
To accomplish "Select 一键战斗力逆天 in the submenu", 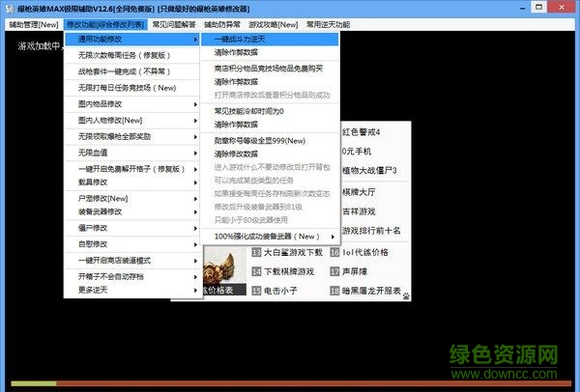I will [x=270, y=40].
